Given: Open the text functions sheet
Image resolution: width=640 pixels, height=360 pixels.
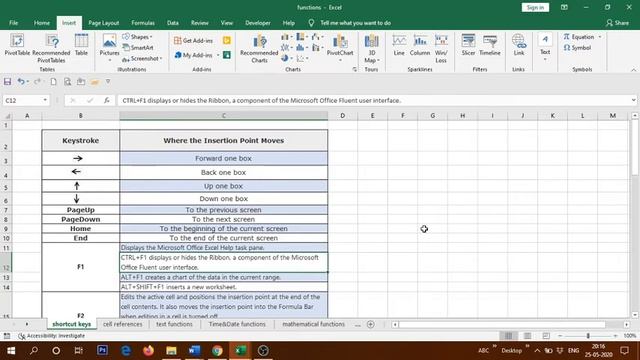Looking at the screenshot, I should 174,324.
